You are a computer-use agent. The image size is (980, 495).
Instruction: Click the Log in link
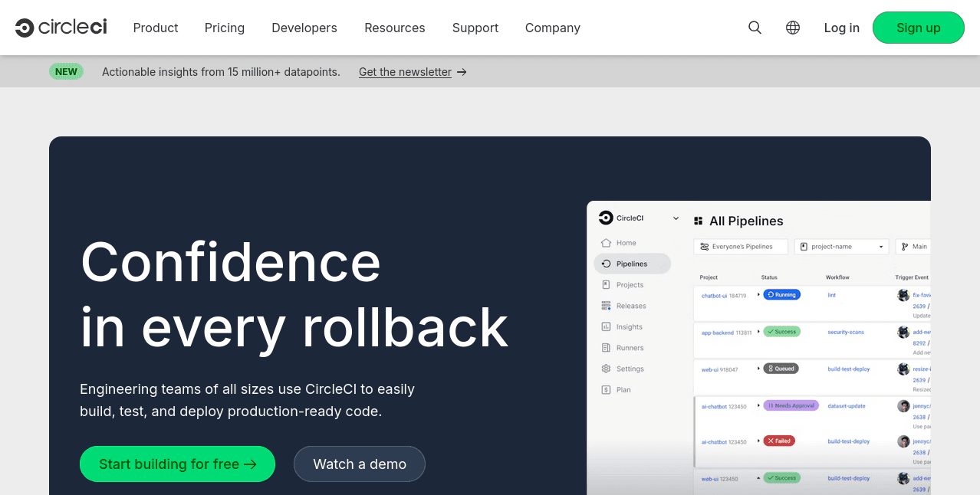coord(842,28)
